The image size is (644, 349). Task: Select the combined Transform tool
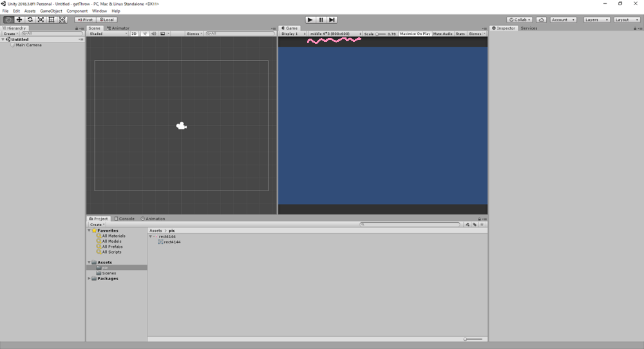pos(62,20)
